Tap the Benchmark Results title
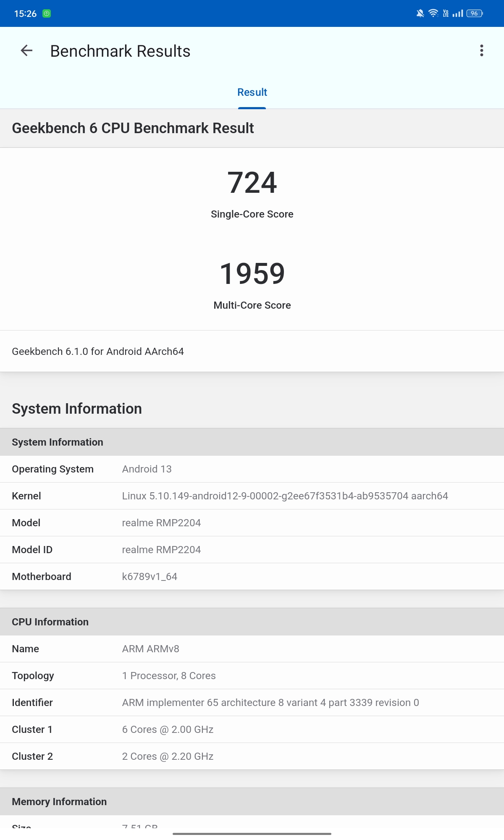This screenshot has height=840, width=504. pos(120,51)
